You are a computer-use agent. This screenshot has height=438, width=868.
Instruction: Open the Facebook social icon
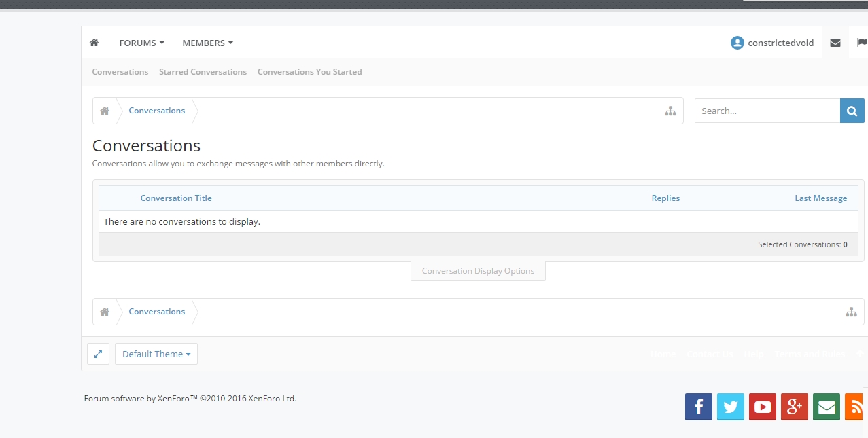pos(699,407)
